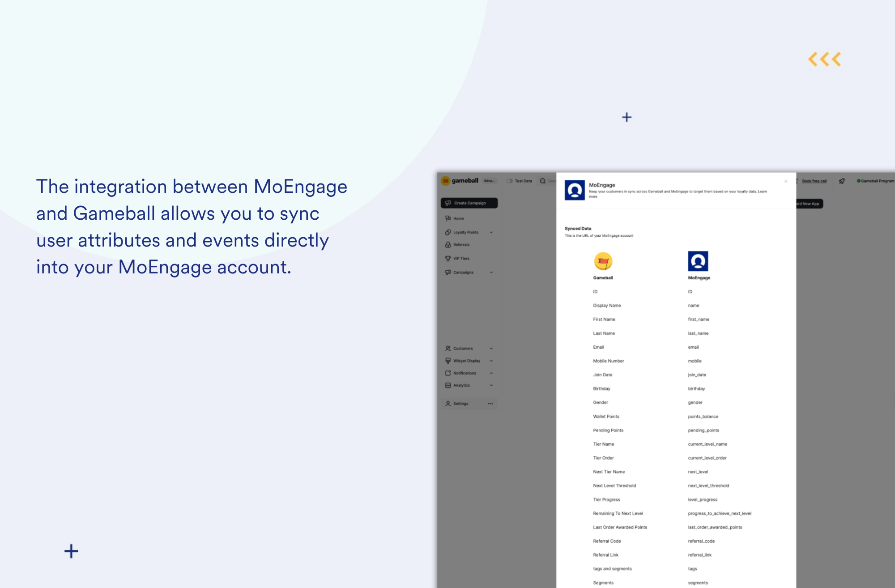Click the Tier Name row label

tap(603, 444)
